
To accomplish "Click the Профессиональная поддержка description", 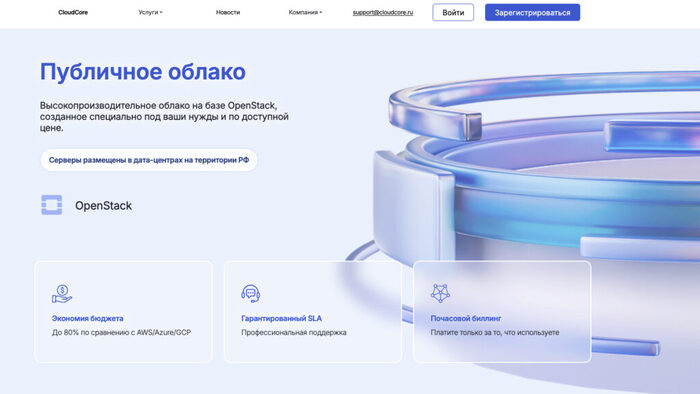I will coord(294,332).
